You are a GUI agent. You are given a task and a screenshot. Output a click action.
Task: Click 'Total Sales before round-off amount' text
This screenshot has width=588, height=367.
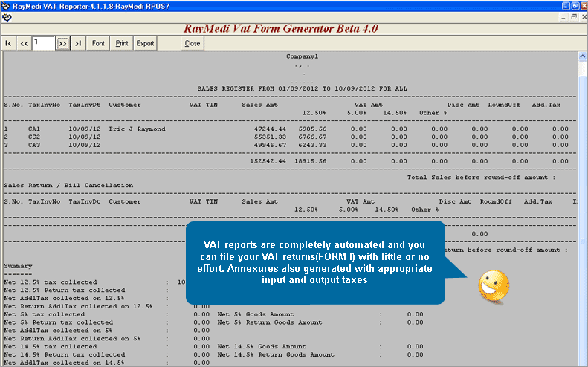[482, 178]
